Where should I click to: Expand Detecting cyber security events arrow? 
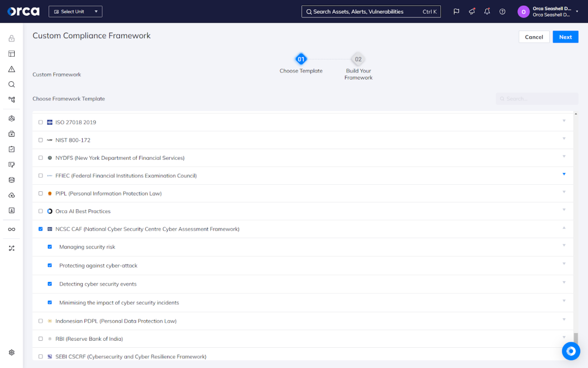(564, 282)
